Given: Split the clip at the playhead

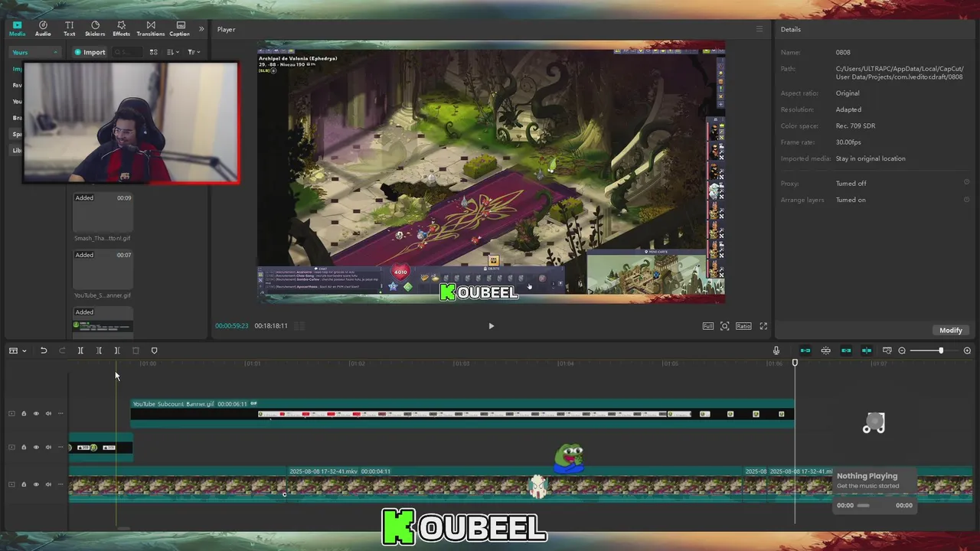Looking at the screenshot, I should [80, 350].
